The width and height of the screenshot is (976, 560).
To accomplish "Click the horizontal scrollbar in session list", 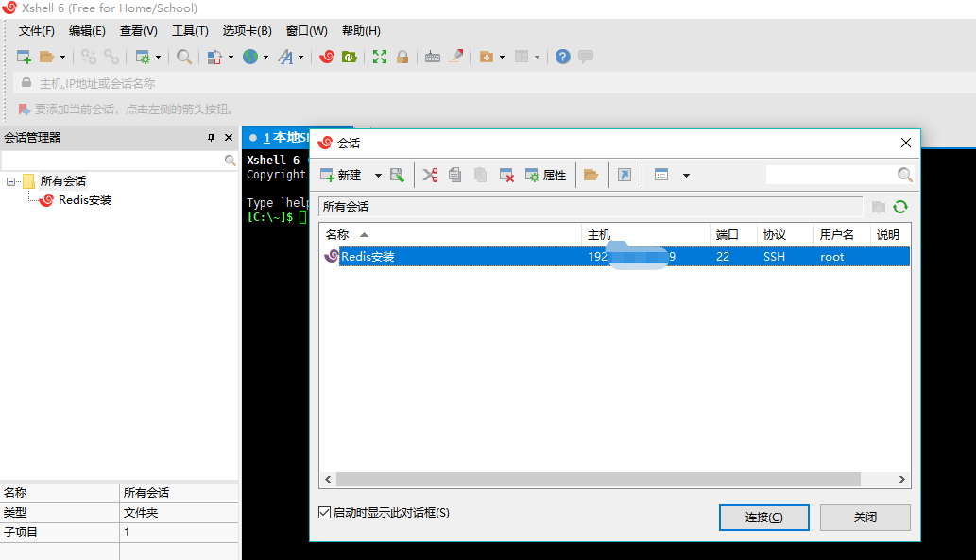I will click(598, 479).
